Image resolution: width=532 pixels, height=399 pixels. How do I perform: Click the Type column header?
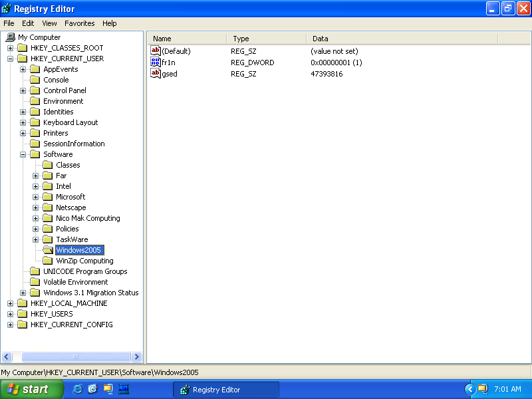[267, 39]
